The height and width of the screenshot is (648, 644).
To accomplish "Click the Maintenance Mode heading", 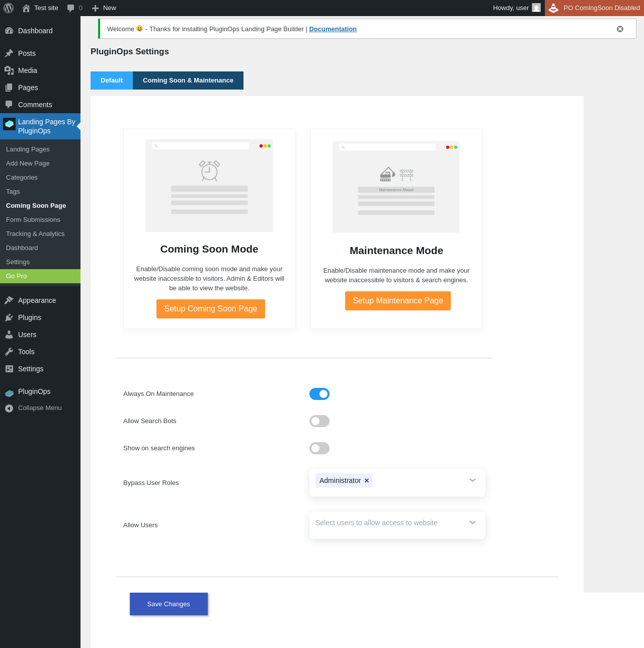I will click(x=396, y=251).
